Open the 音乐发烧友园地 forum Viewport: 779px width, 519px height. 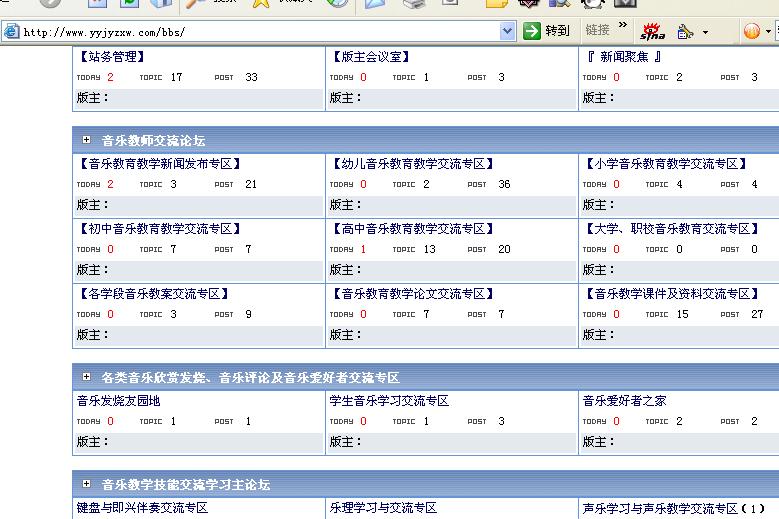(x=118, y=401)
